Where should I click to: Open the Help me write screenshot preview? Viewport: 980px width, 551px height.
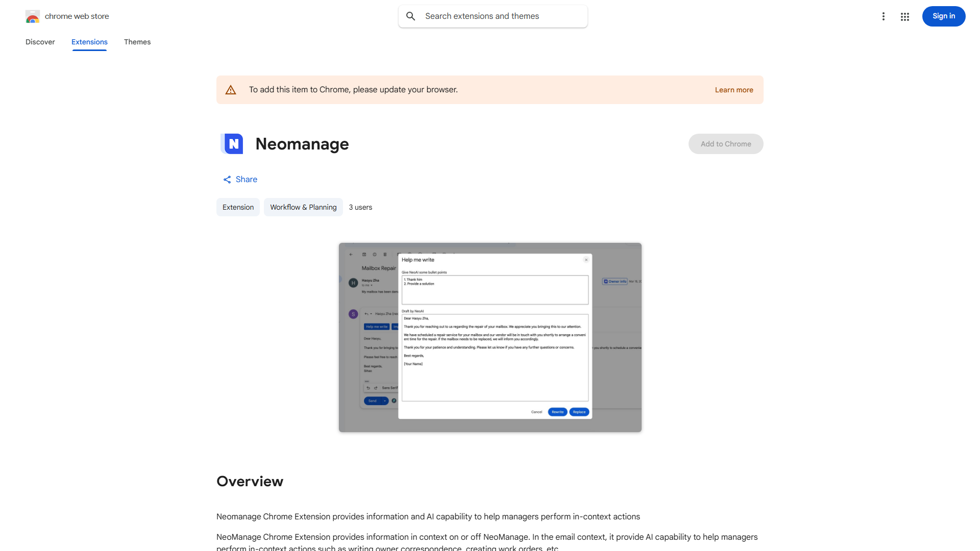click(490, 337)
